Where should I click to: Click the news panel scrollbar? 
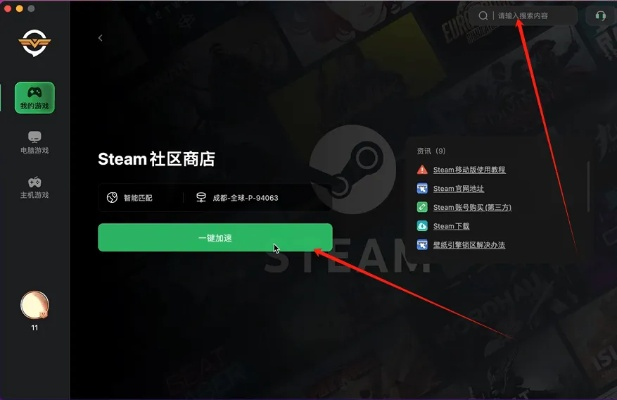coord(588,187)
